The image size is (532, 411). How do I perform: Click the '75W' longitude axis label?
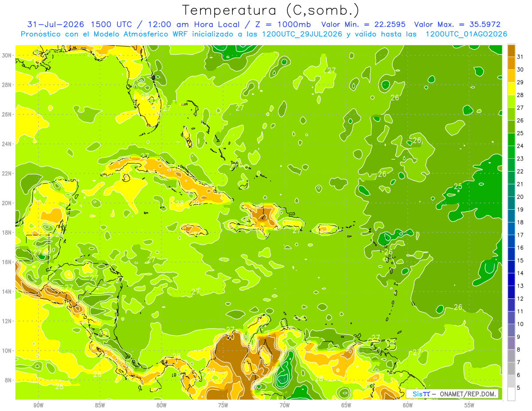point(223,405)
